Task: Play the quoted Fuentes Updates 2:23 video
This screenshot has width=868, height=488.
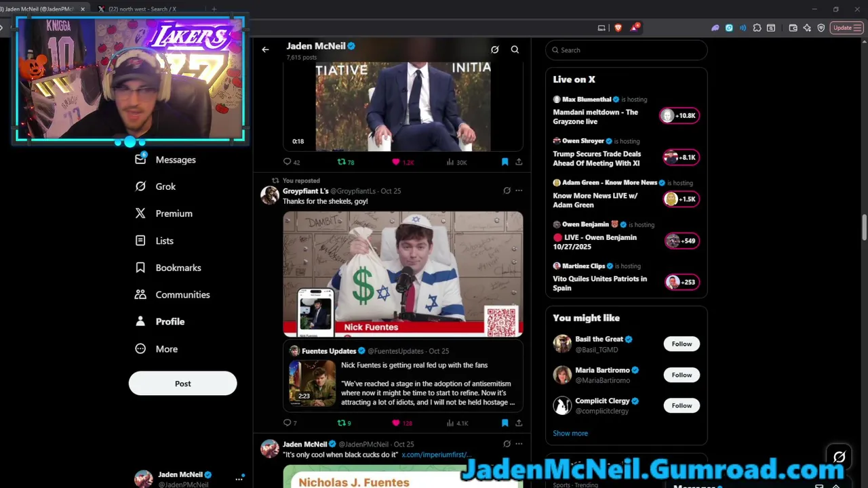Action: [312, 383]
